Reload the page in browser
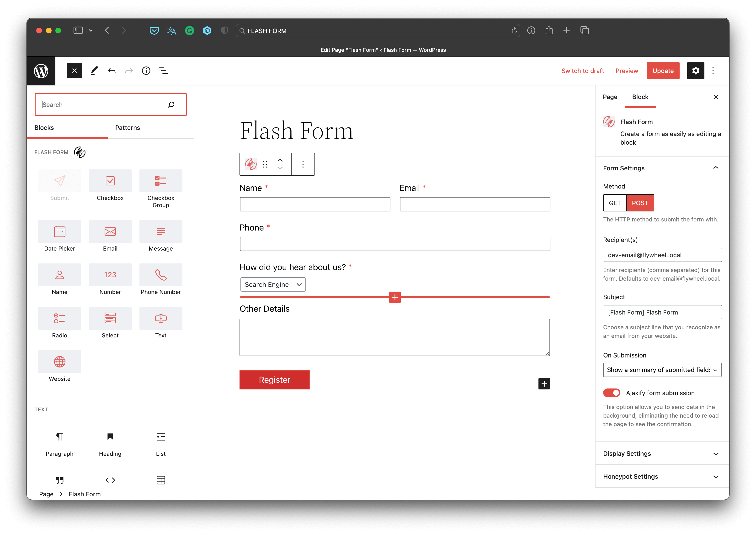 point(514,31)
